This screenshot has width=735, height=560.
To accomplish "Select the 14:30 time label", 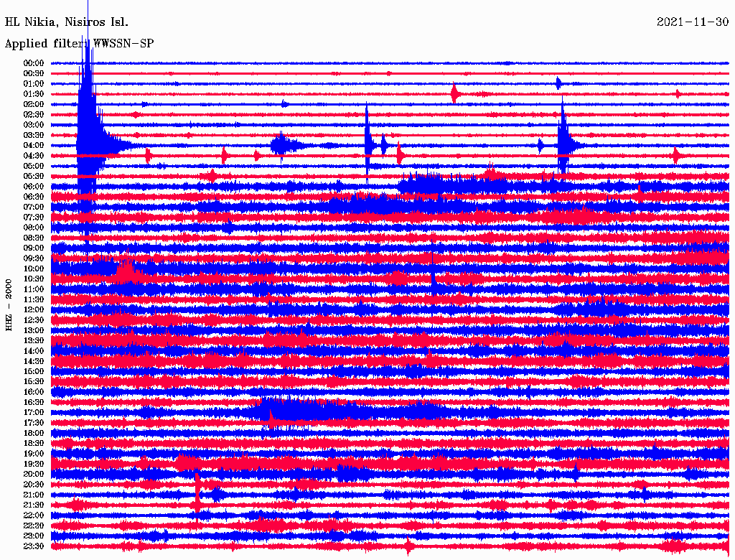I will click(x=34, y=361).
